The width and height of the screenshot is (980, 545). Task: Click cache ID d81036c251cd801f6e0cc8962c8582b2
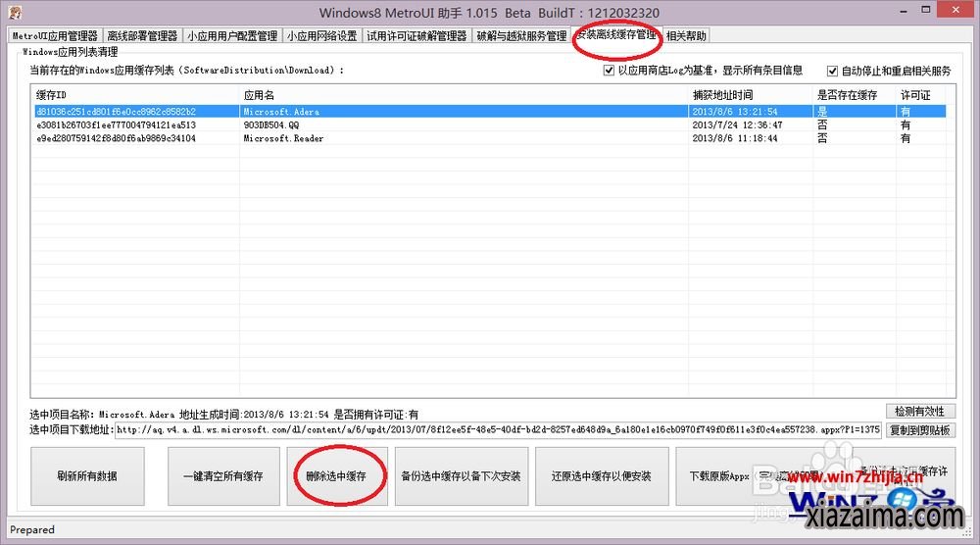[x=117, y=111]
